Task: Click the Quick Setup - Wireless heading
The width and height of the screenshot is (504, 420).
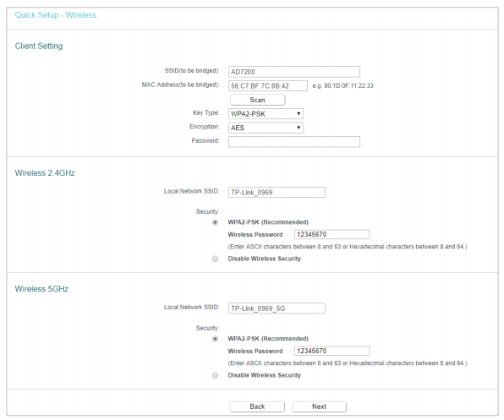Action: pos(56,15)
